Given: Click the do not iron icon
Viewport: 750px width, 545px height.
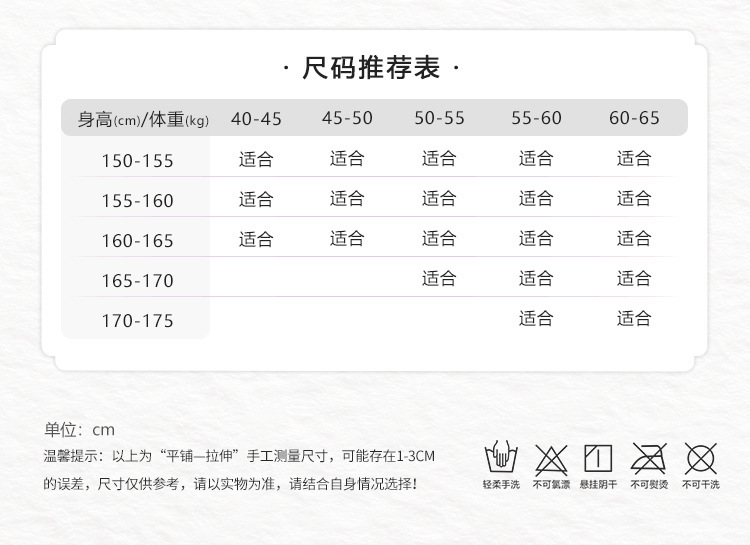Looking at the screenshot, I should (649, 458).
